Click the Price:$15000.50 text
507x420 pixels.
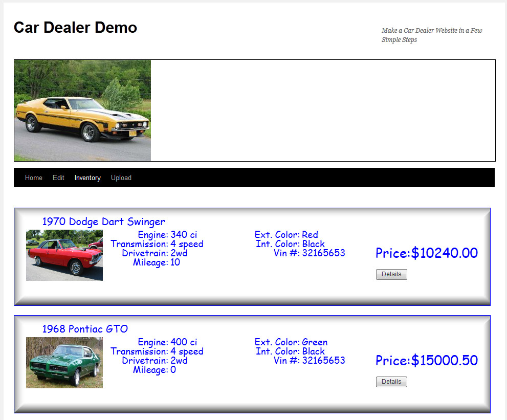coord(427,360)
